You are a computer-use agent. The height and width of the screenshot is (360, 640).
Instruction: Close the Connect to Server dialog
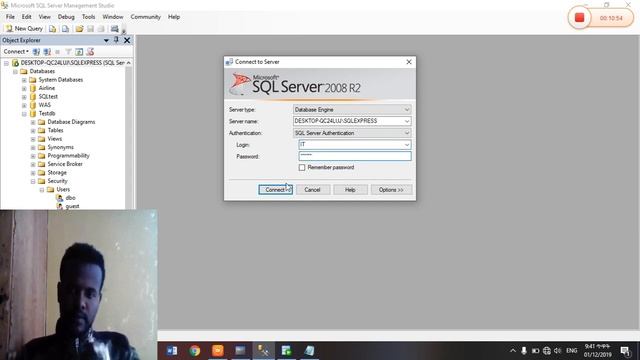point(409,62)
